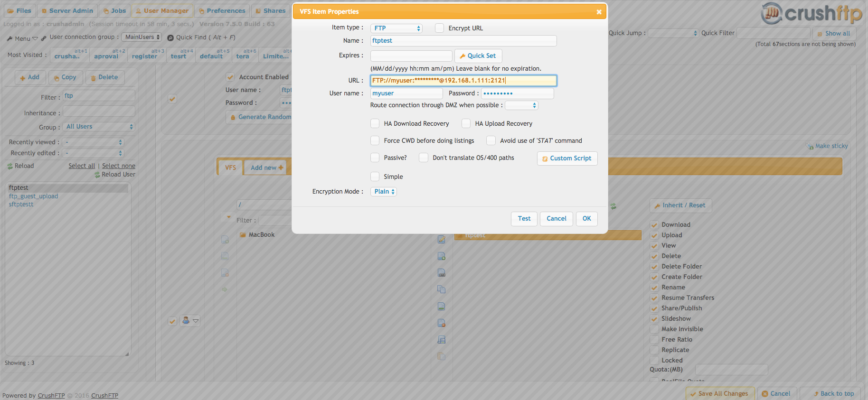Image resolution: width=868 pixels, height=400 pixels.
Task: Open the Recently edited dropdown
Action: click(94, 153)
